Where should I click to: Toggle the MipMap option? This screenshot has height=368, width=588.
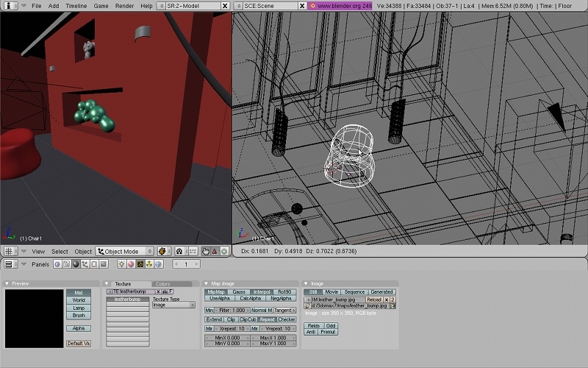click(x=216, y=292)
